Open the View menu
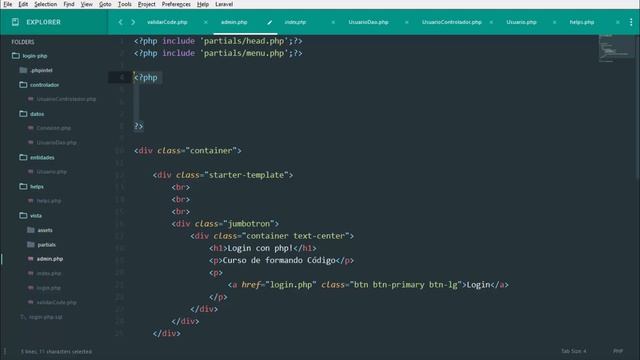The image size is (640, 360). [87, 4]
